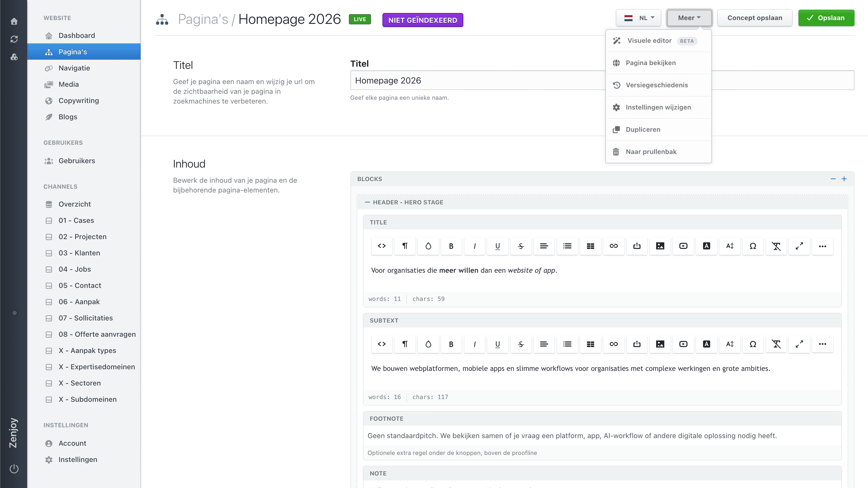
Task: Click into the FOOTNOTE text field
Action: tap(602, 435)
